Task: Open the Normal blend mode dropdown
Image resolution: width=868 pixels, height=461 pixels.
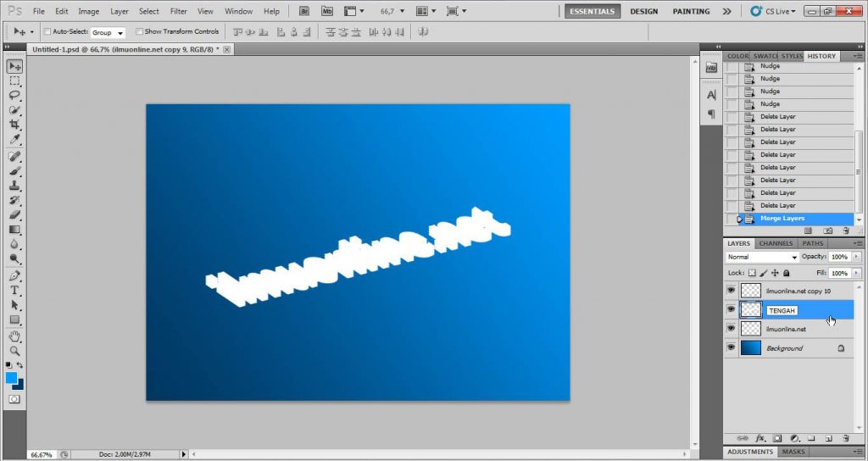Action: coord(762,258)
